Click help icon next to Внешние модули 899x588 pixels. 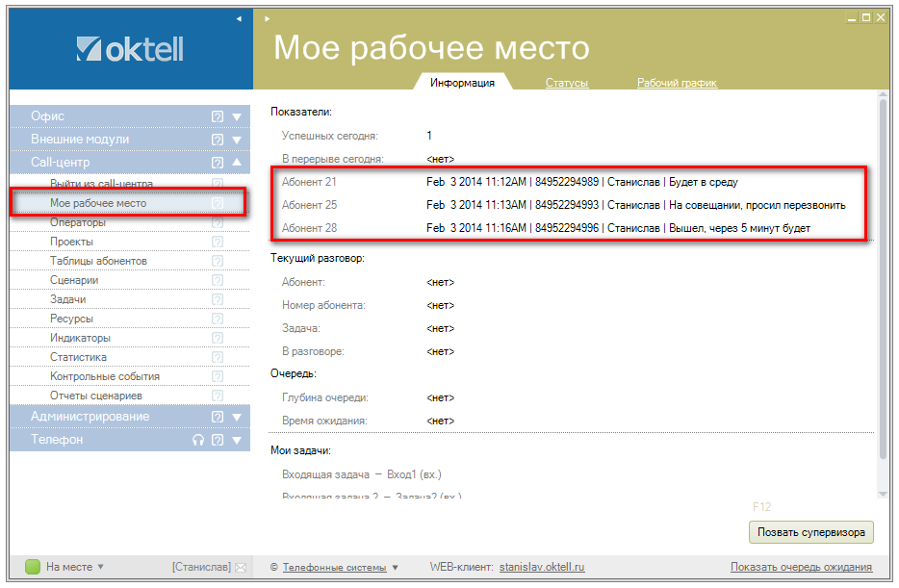pos(218,140)
